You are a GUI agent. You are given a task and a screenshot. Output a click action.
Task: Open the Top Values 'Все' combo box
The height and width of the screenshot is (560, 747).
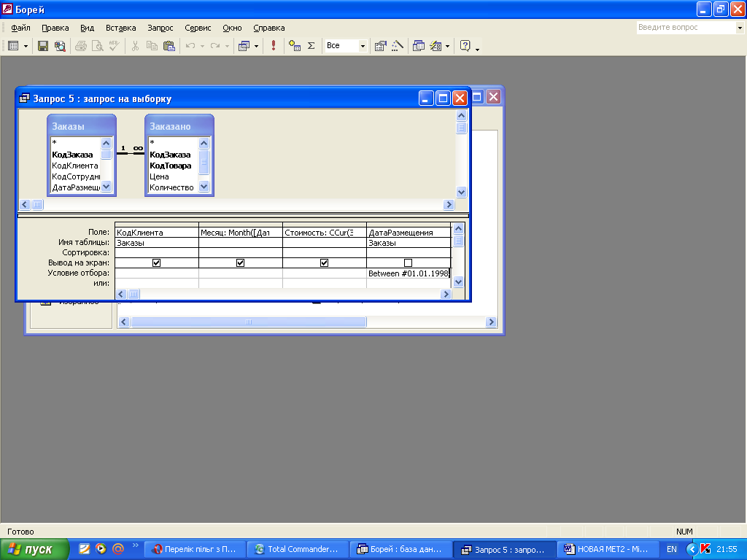[346, 46]
